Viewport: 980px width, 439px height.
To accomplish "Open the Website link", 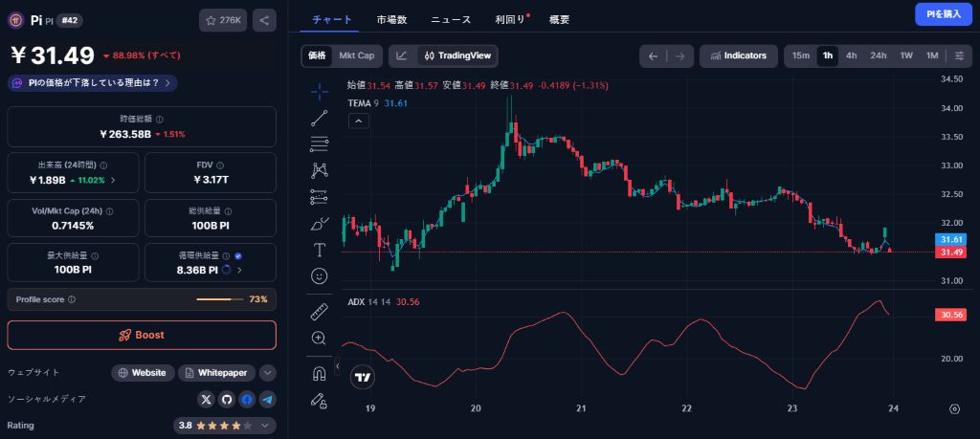I will [x=144, y=373].
